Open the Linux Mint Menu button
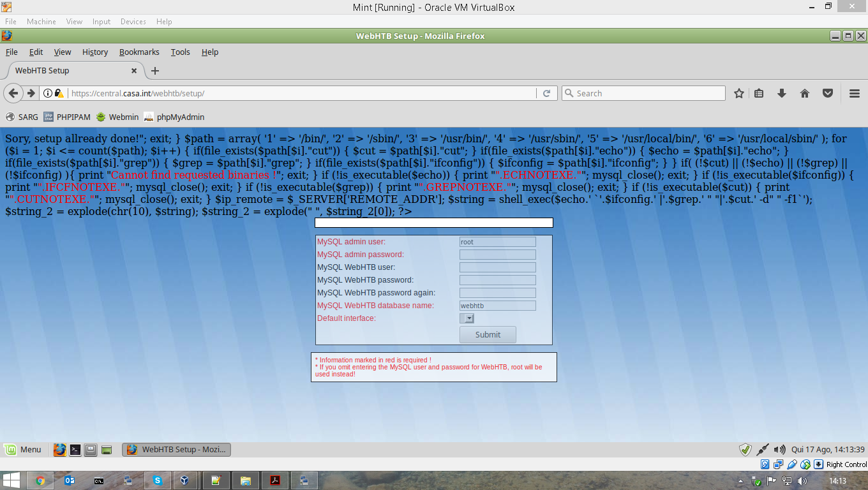Screen dimensions: 868x490 pyautogui.click(x=23, y=449)
